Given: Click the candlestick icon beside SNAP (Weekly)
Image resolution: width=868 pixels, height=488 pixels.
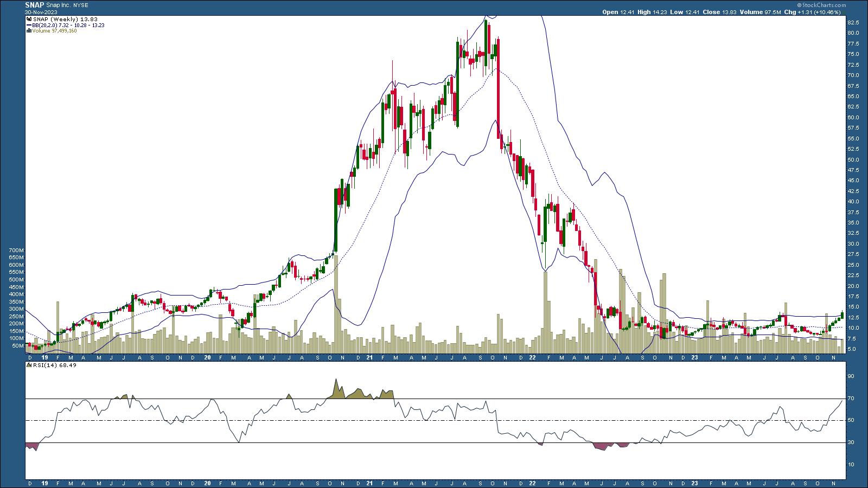Looking at the screenshot, I should click(28, 19).
